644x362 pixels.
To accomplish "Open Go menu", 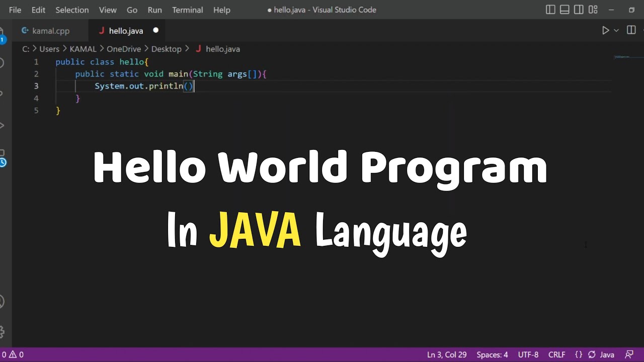I will coord(132,10).
